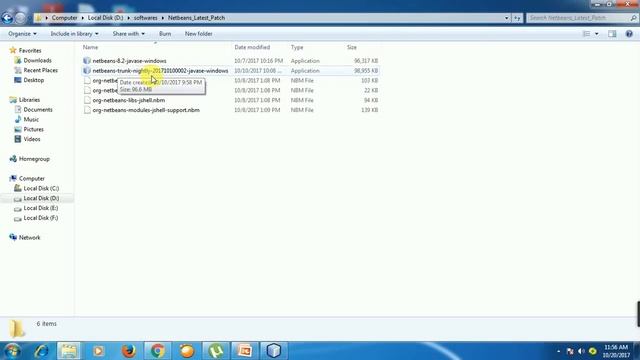This screenshot has width=640, height=360.
Task: Launch Firefox from the taskbar
Action: (129, 351)
